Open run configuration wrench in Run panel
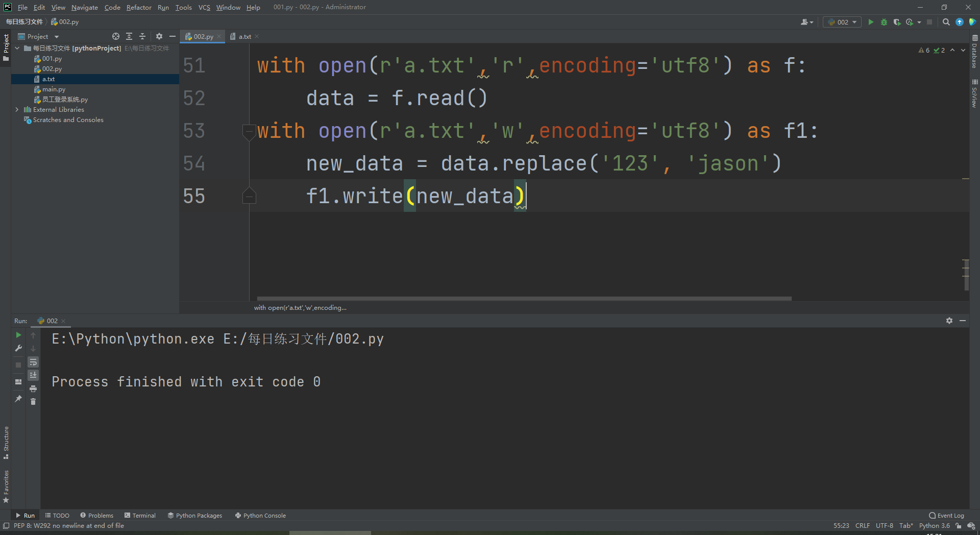 point(18,348)
